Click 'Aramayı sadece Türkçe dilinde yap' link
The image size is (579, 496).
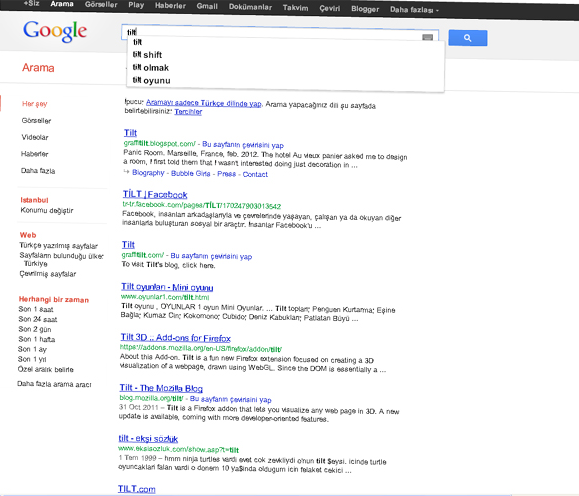pyautogui.click(x=203, y=103)
